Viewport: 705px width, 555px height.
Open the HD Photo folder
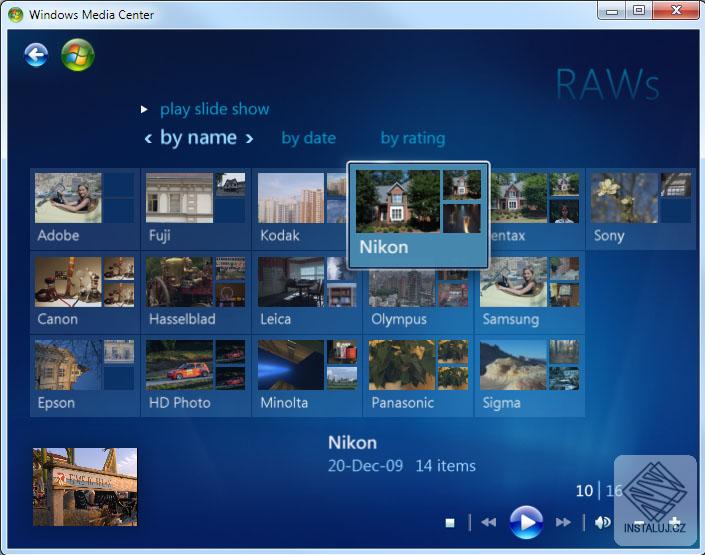coord(196,376)
